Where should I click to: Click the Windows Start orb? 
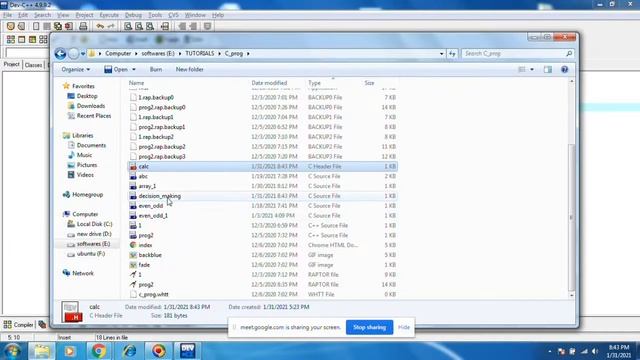(12, 351)
